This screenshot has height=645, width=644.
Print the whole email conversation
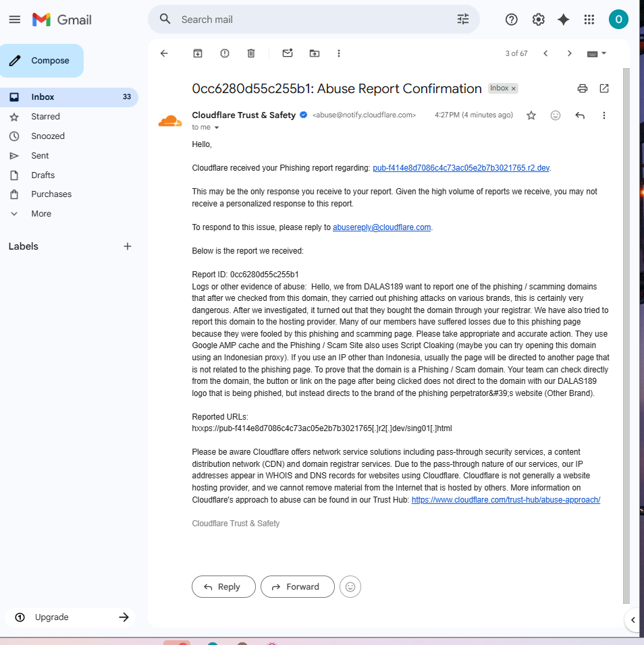tap(583, 88)
